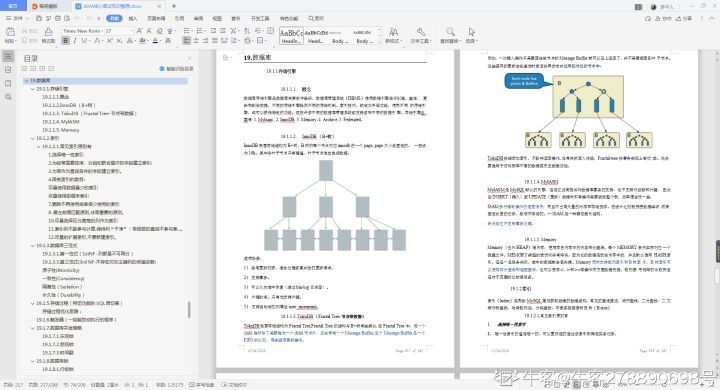Click the decrease font size icon
This screenshot has height=390, width=720.
pos(149,31)
